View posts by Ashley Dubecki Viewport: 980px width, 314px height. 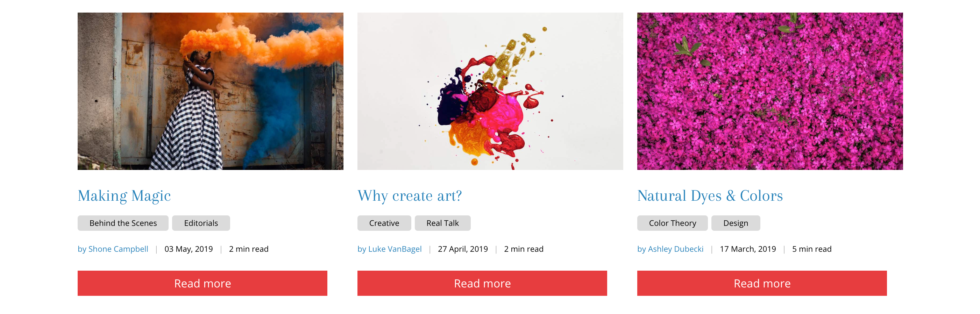pyautogui.click(x=670, y=249)
